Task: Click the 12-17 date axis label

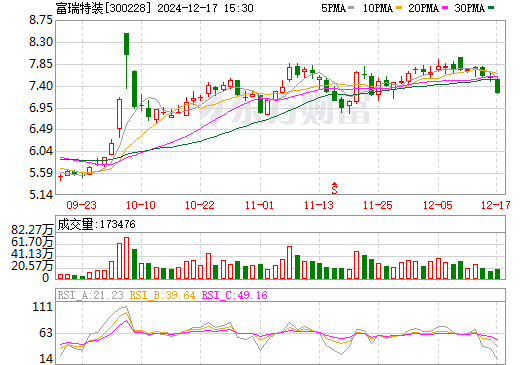Action: point(496,205)
